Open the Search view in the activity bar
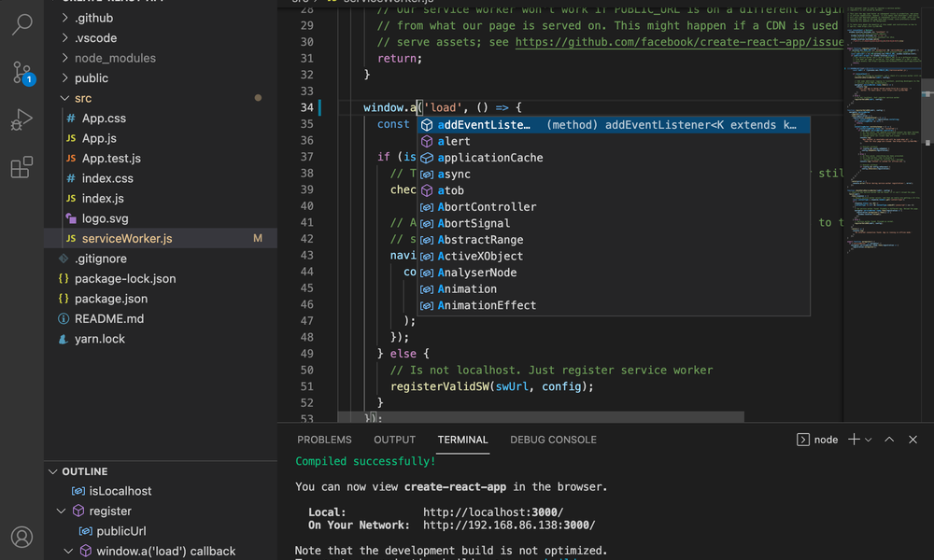This screenshot has height=560, width=934. [21, 25]
